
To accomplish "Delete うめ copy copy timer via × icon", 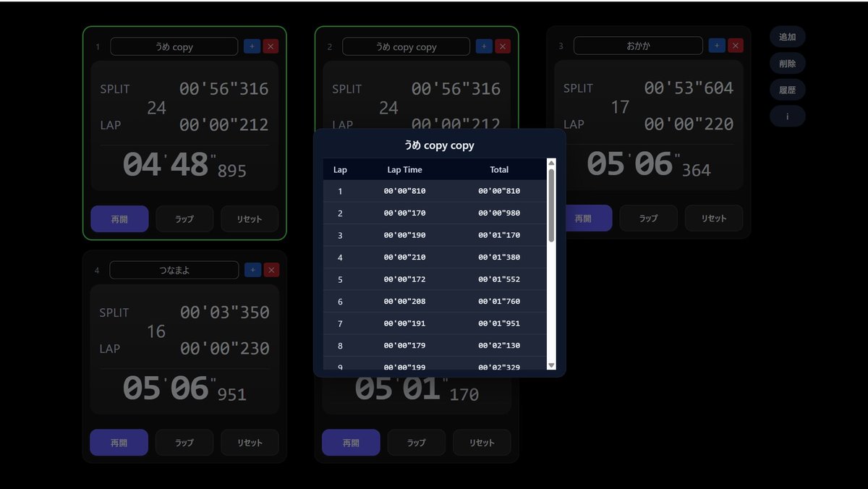I will [x=503, y=46].
